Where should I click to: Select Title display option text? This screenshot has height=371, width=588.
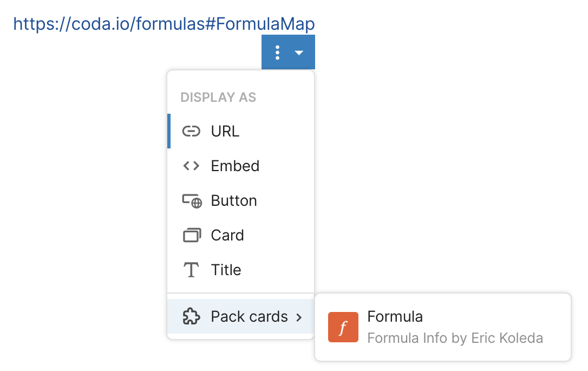click(x=226, y=270)
